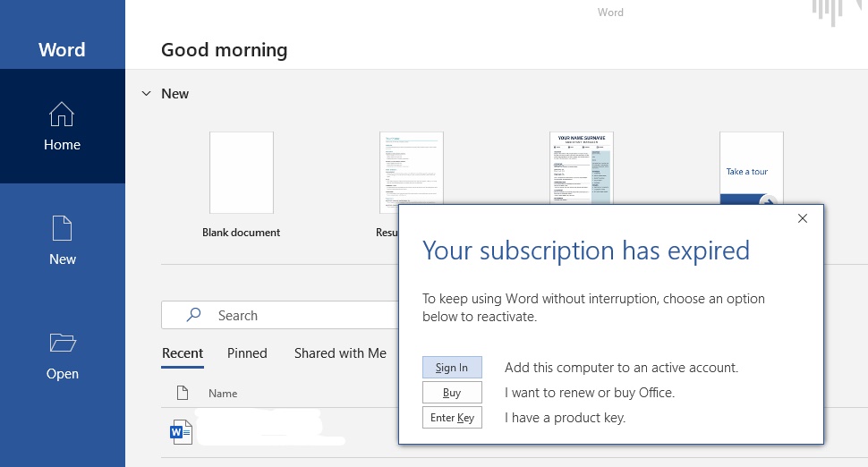Select the Your Name Surname resume template
The width and height of the screenshot is (868, 467).
(x=582, y=168)
